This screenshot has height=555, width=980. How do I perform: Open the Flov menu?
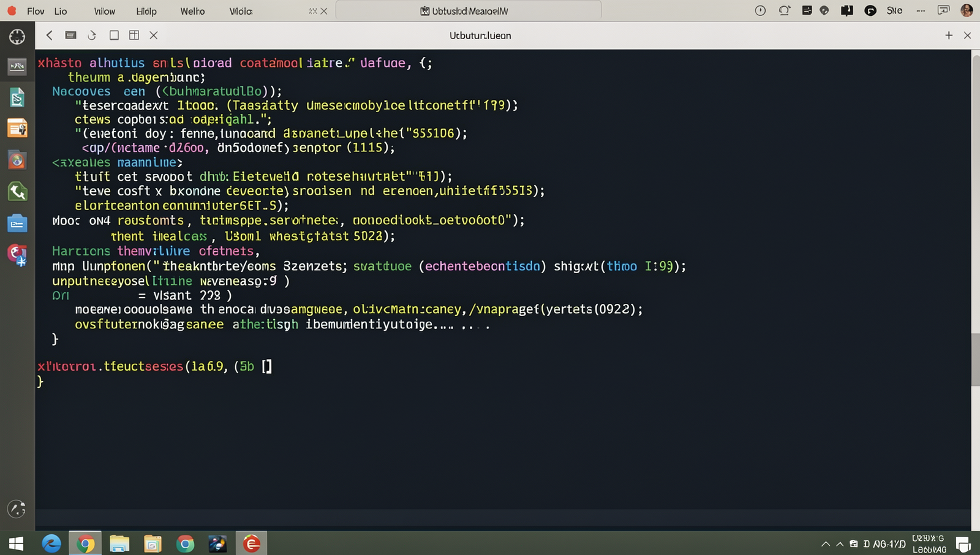pos(36,11)
